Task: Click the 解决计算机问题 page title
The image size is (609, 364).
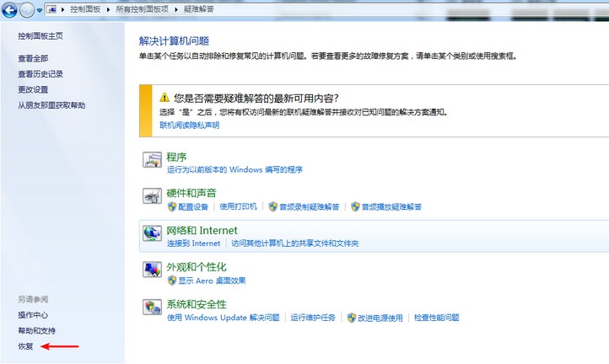Action: click(175, 40)
